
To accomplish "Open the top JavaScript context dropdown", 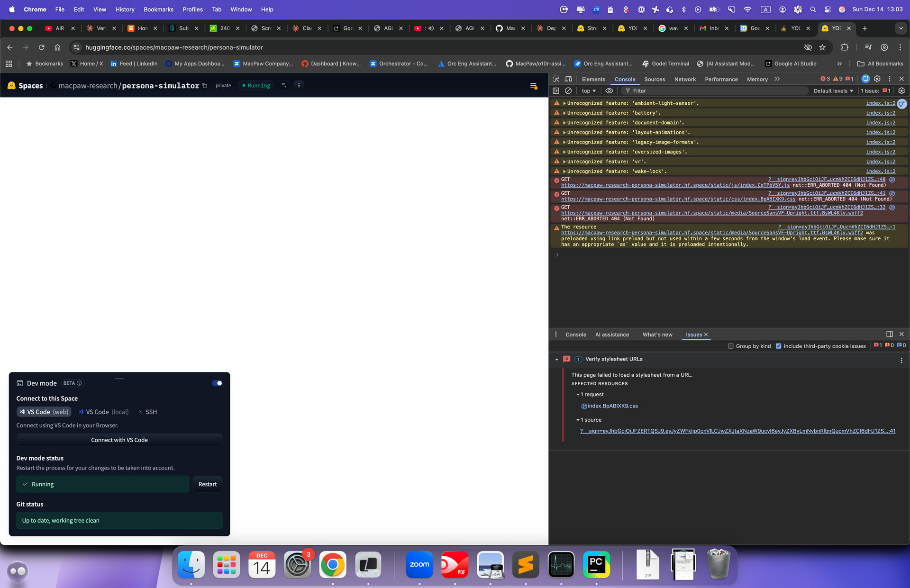I will [x=589, y=91].
